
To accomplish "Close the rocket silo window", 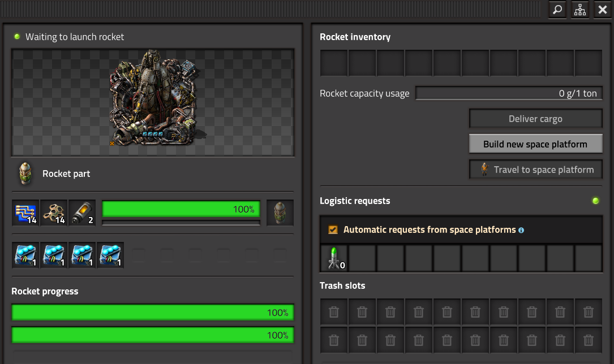I will coord(603,10).
